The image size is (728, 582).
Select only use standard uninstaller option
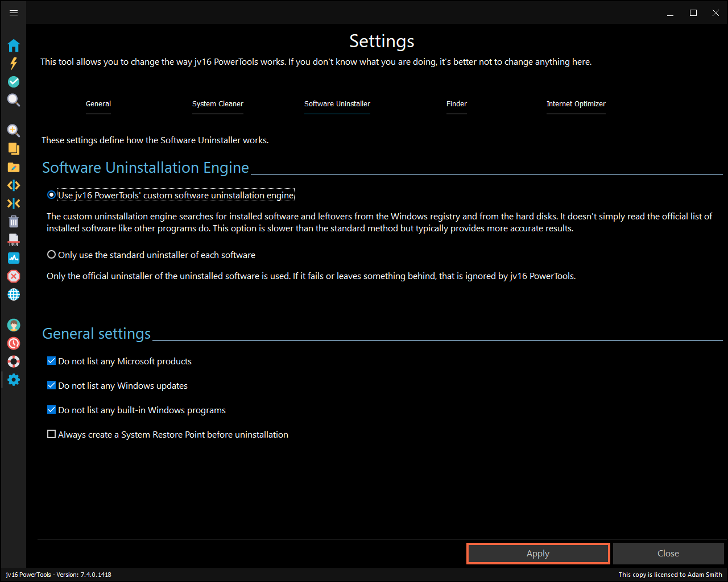click(x=52, y=255)
